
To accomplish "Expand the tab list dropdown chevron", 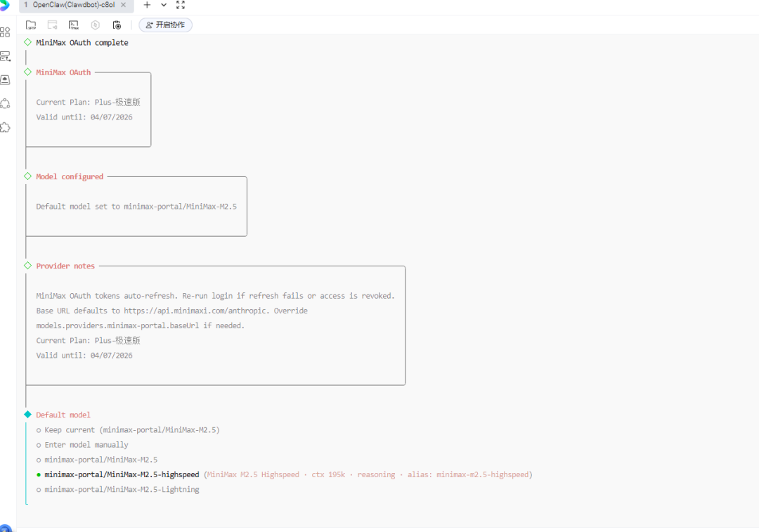I will click(x=164, y=5).
